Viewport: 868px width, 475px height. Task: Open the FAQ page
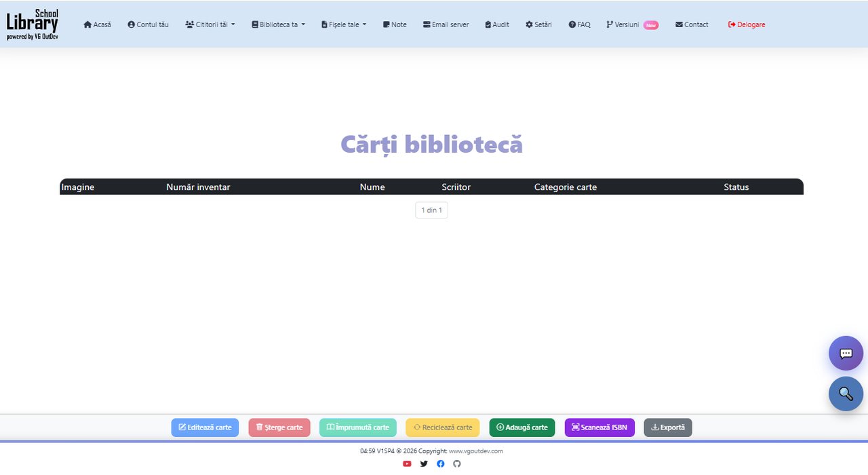point(579,24)
